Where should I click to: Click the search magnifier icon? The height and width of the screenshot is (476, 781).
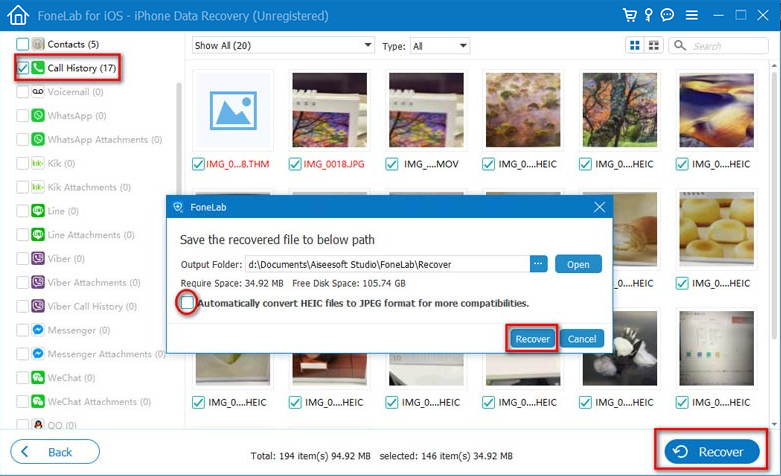point(680,46)
